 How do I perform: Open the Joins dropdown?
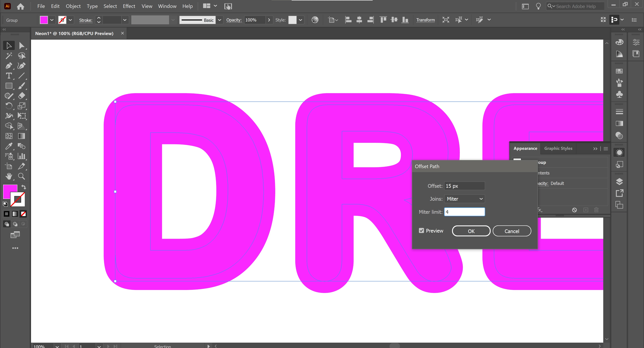coord(465,199)
